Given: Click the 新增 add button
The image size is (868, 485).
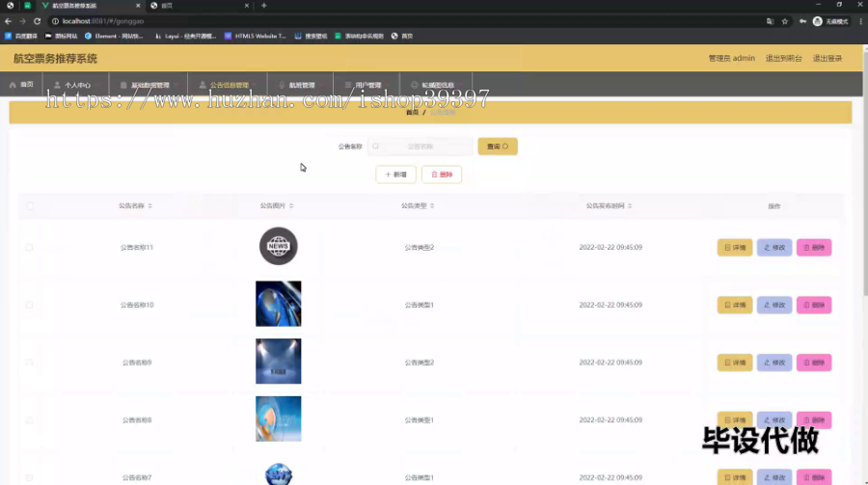Looking at the screenshot, I should pyautogui.click(x=395, y=175).
